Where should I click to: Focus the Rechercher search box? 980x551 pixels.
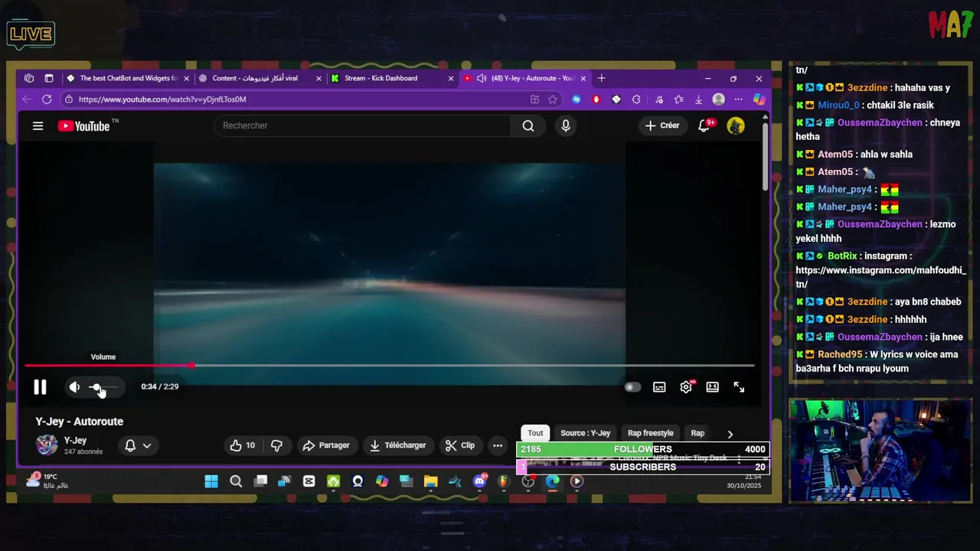362,126
